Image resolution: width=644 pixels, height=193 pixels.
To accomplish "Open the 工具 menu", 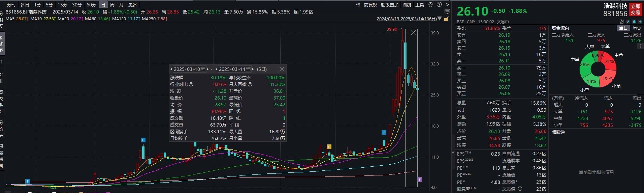I will click(420, 5).
